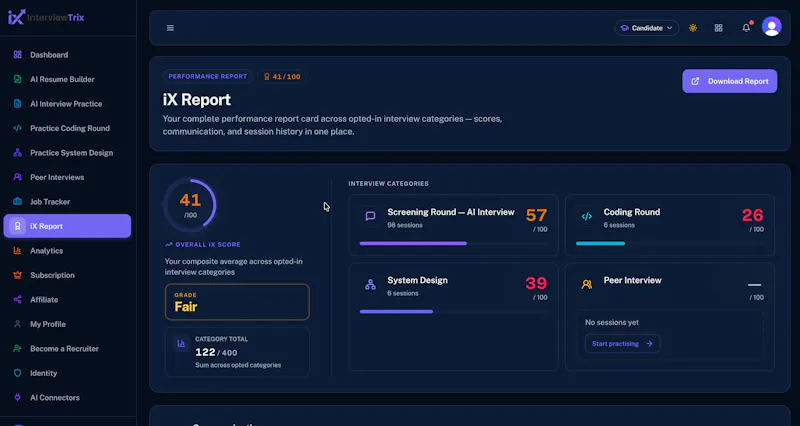Click the System Design progress bar
The height and width of the screenshot is (426, 800).
pyautogui.click(x=453, y=312)
